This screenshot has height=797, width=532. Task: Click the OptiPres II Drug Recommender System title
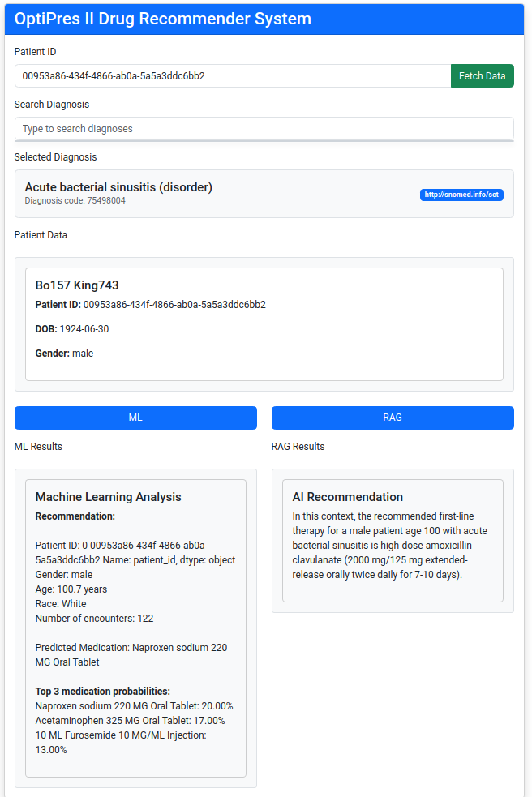coord(163,19)
